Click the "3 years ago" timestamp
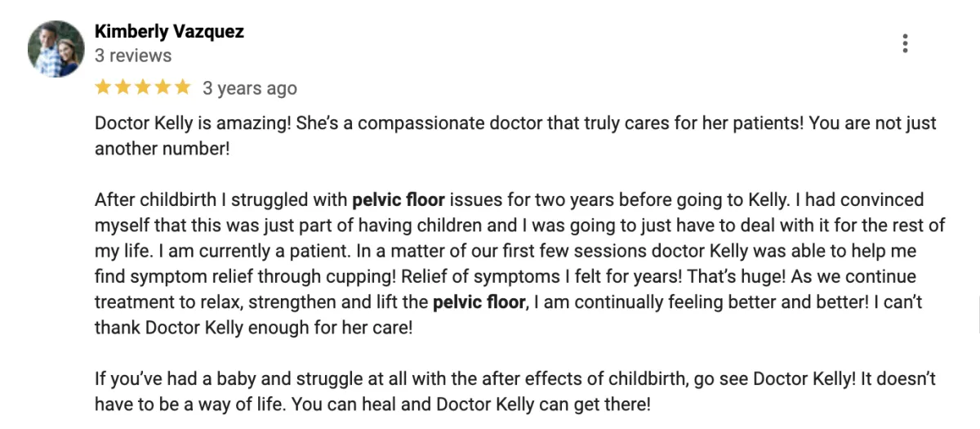Image resolution: width=980 pixels, height=429 pixels. pos(250,88)
